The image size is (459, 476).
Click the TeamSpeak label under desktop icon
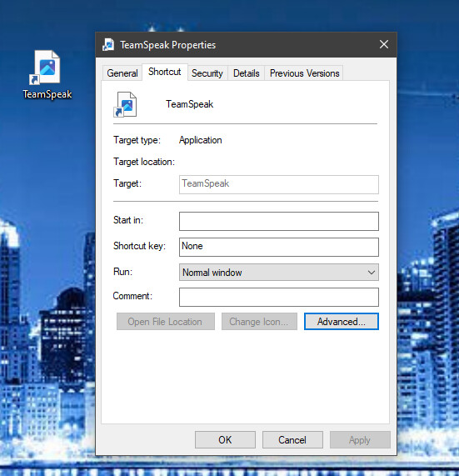(x=47, y=94)
